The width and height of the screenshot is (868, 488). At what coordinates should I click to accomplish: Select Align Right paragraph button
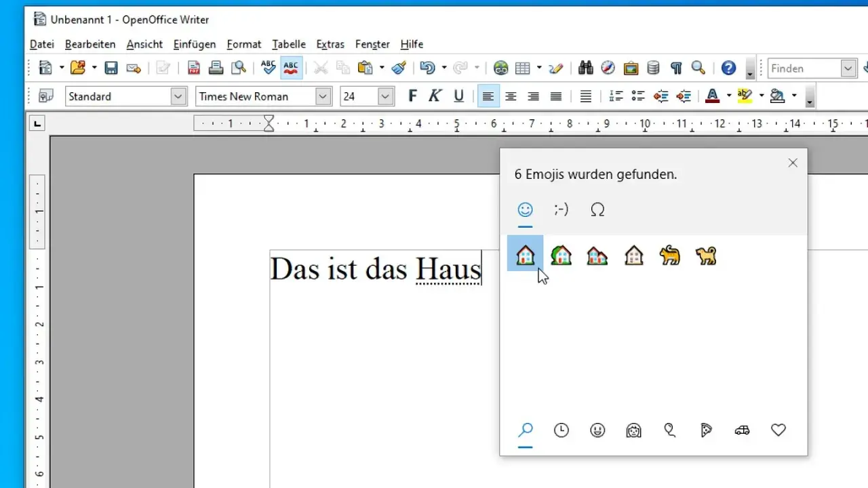[x=533, y=96]
